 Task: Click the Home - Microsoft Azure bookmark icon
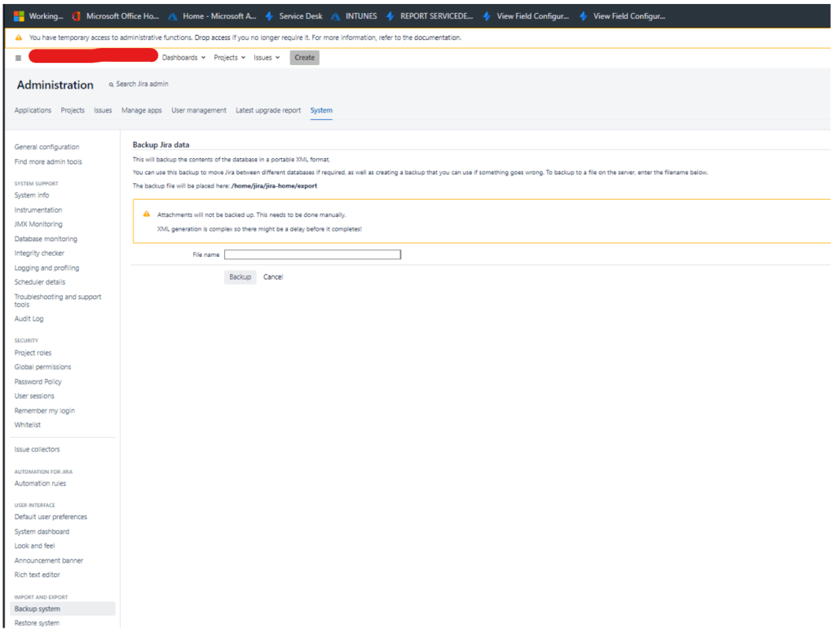click(x=173, y=15)
